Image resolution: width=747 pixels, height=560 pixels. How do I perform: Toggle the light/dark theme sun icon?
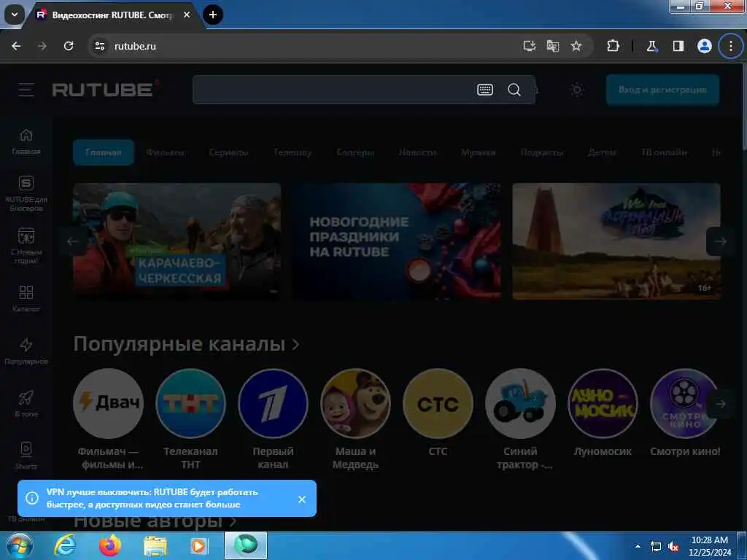[x=577, y=90]
